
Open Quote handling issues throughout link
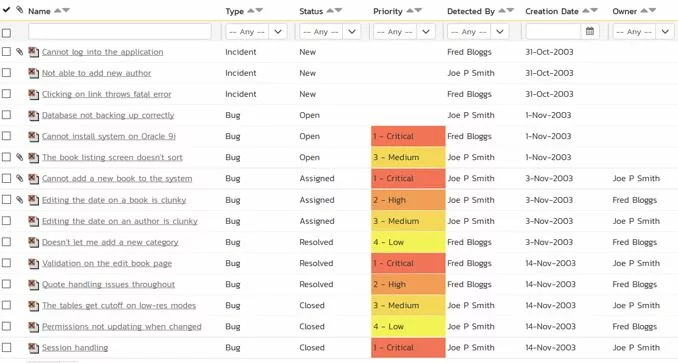coord(109,284)
